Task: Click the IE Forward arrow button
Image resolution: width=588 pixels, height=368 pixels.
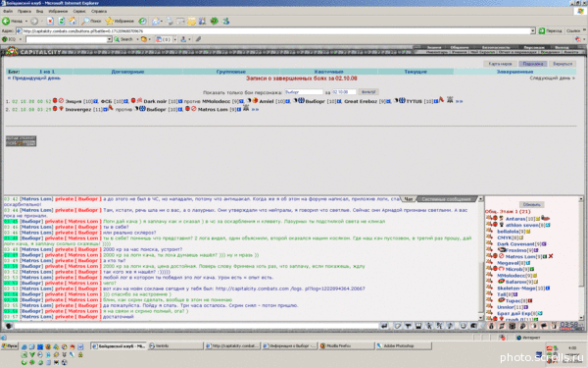Action: 34,21
